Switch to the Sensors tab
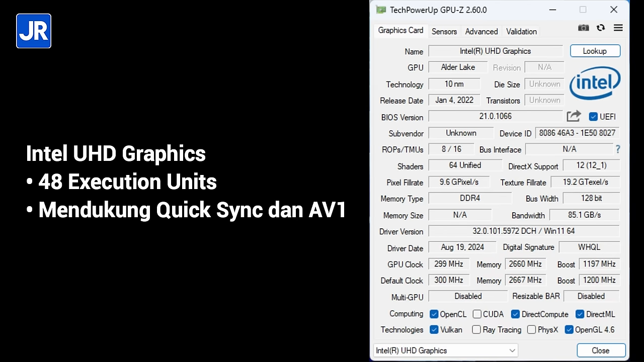644x362 pixels. tap(444, 31)
